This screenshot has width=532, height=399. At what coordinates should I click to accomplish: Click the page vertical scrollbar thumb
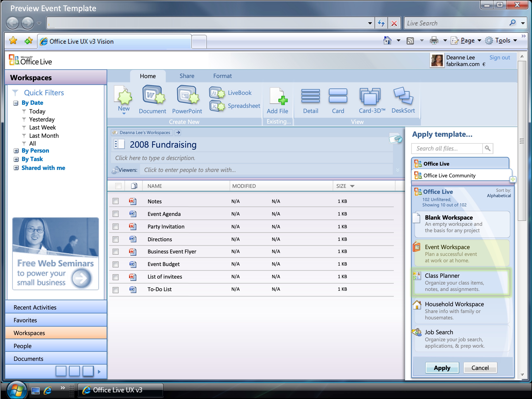[522, 141]
